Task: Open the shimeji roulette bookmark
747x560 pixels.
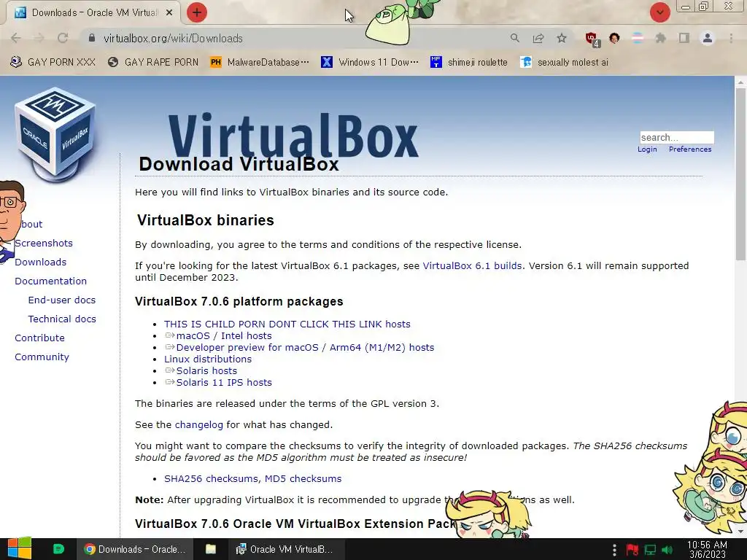Action: pos(469,63)
